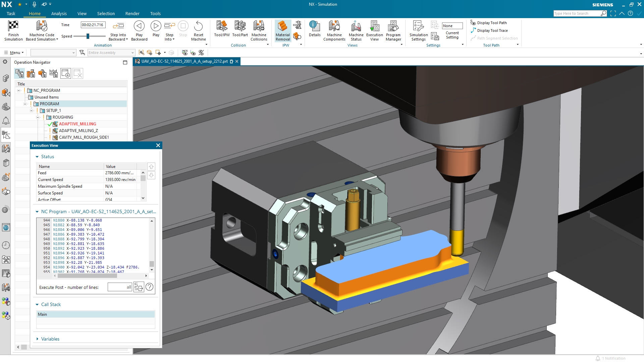Image resolution: width=644 pixels, height=362 pixels.
Task: Click Machining Method View icon in navigator
Action: pyautogui.click(x=54, y=73)
